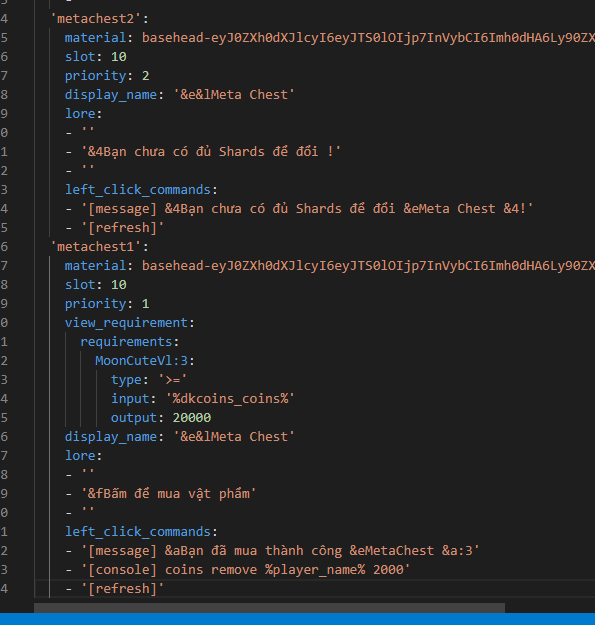Click the 'requirements:' key
Viewport: 595px width, 625px height.
coord(130,342)
